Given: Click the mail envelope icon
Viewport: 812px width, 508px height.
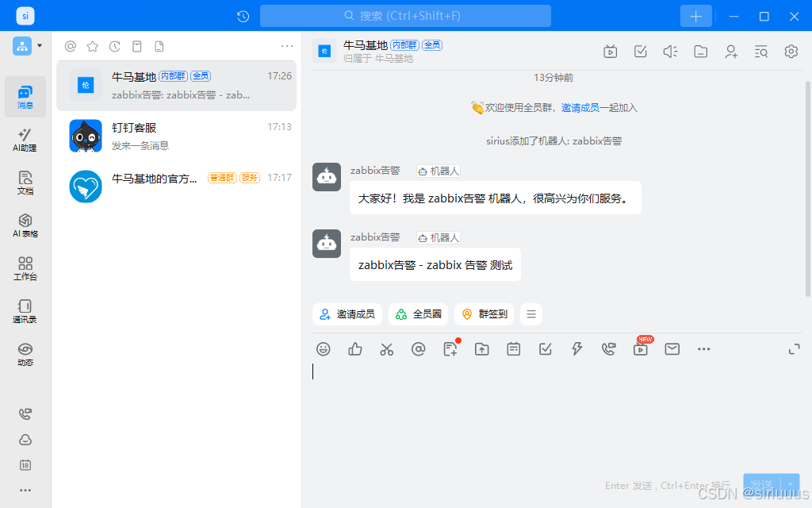Looking at the screenshot, I should coord(672,349).
